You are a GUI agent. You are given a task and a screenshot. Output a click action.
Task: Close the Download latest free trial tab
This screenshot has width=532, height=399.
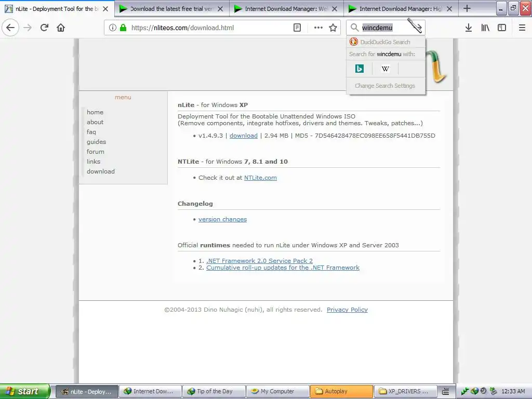click(220, 9)
